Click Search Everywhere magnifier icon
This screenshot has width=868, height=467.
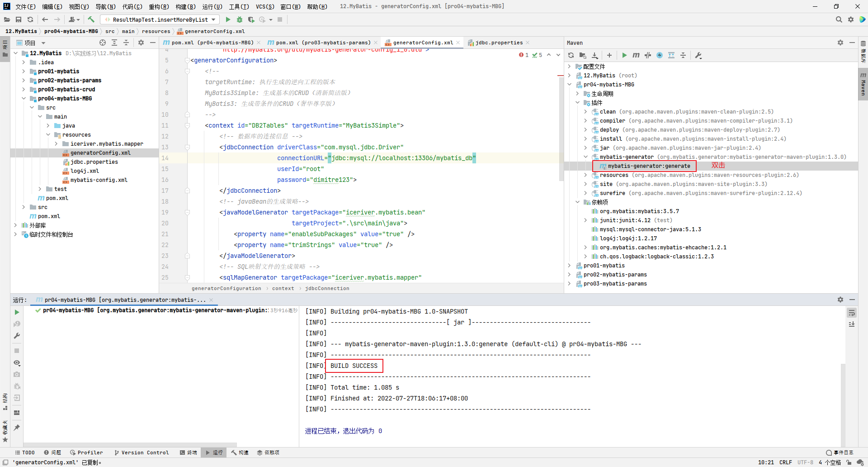[839, 19]
